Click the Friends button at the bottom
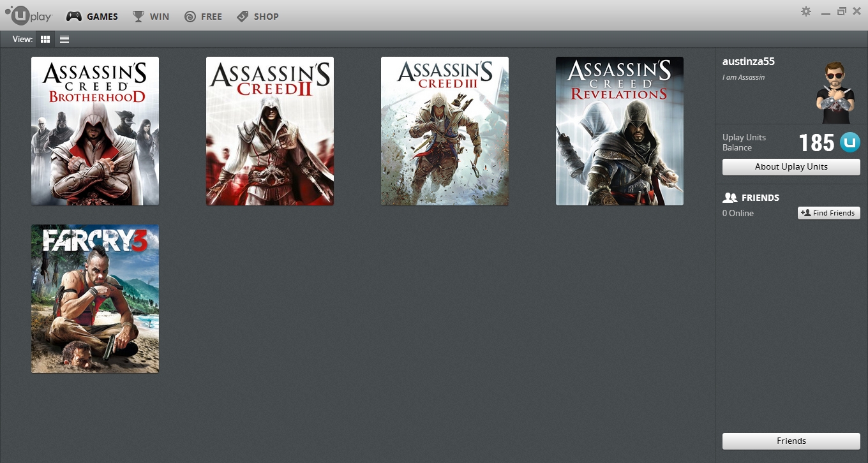This screenshot has height=463, width=868. click(791, 441)
